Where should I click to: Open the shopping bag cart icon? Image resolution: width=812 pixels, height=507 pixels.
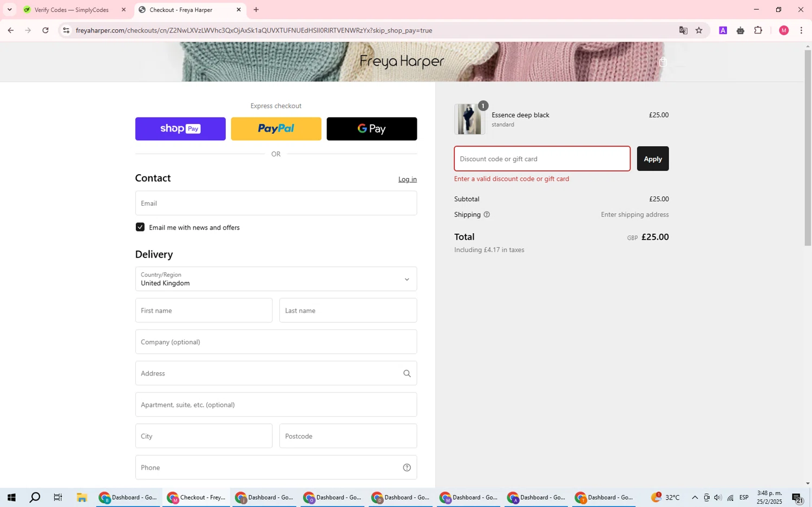(663, 62)
